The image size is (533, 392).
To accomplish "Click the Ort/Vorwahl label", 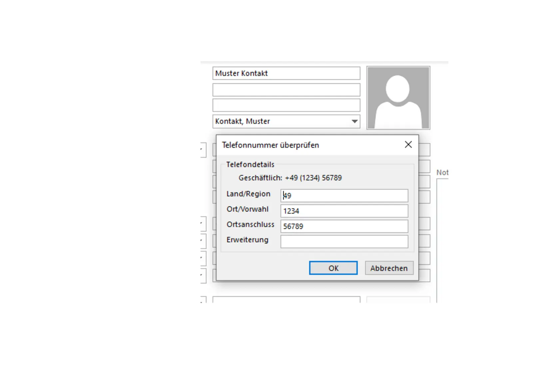I will [x=247, y=209].
